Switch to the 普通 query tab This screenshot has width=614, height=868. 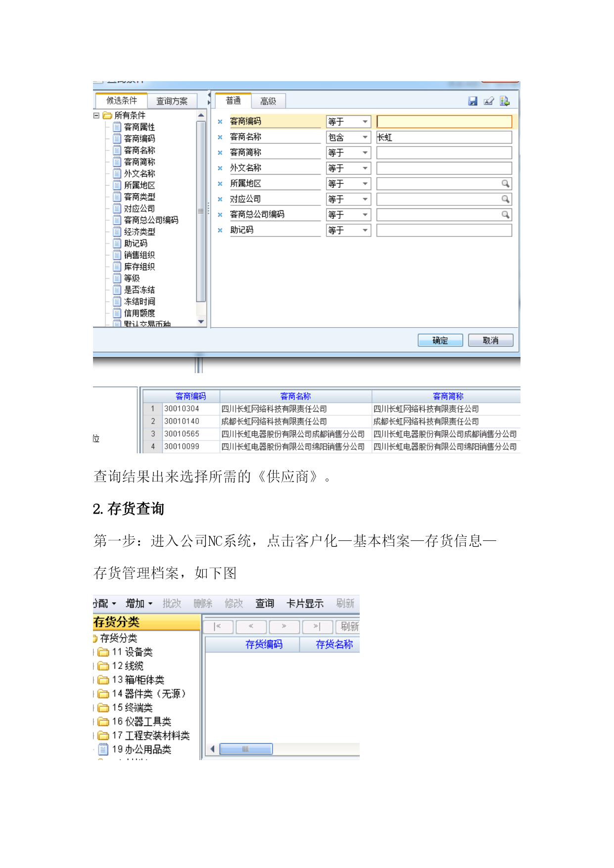(233, 100)
